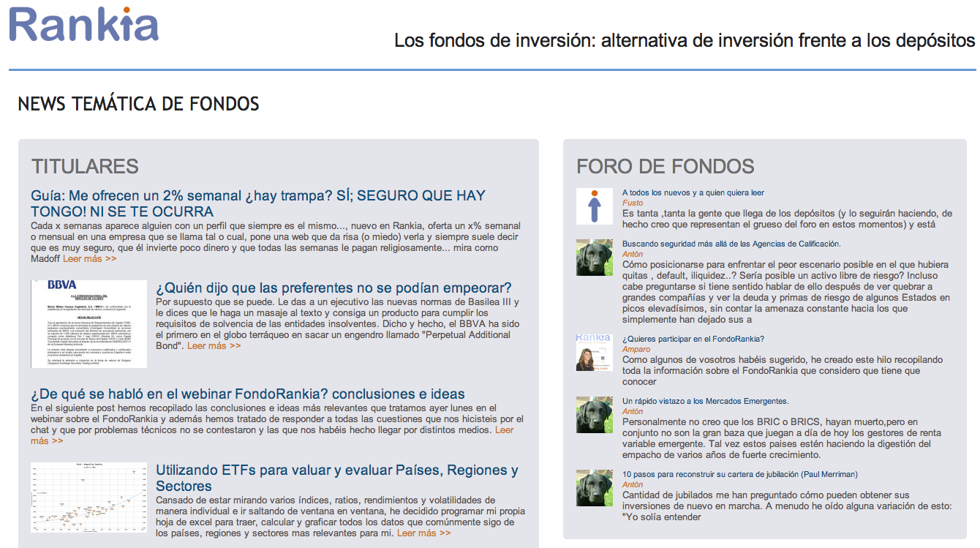
Task: Click the text 'Por supuesto que se puede'
Action: tap(212, 302)
